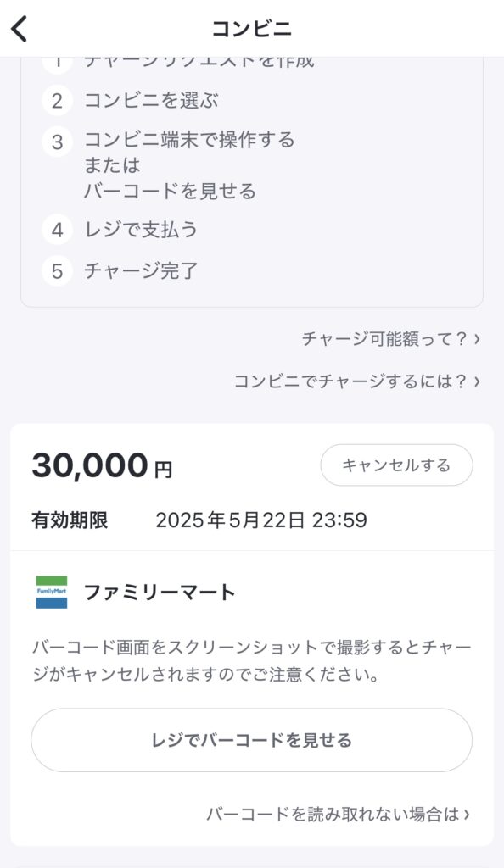Screen dimensions: 504x868
Task: Expand the chevron beside コンビニでチャージするには？
Action: [x=478, y=383]
